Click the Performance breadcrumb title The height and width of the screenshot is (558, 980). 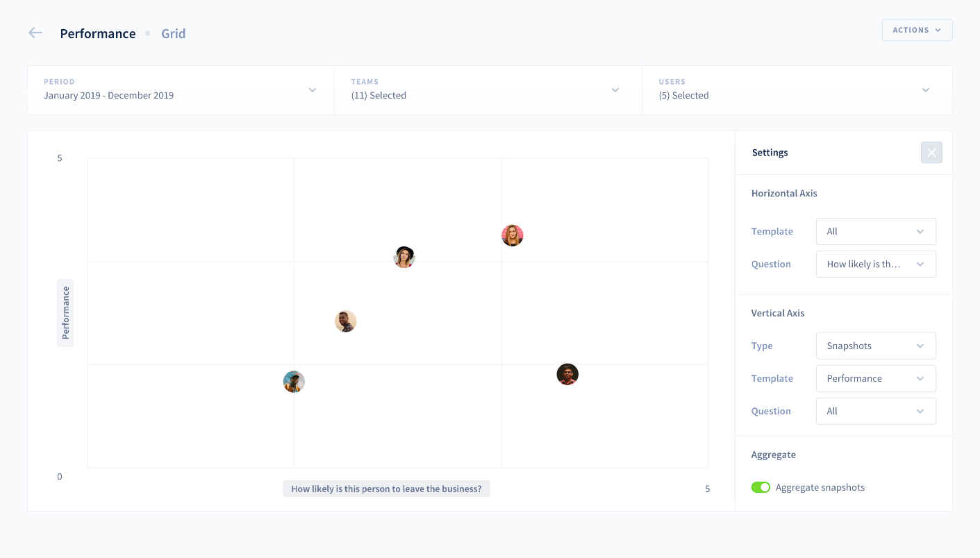[98, 33]
